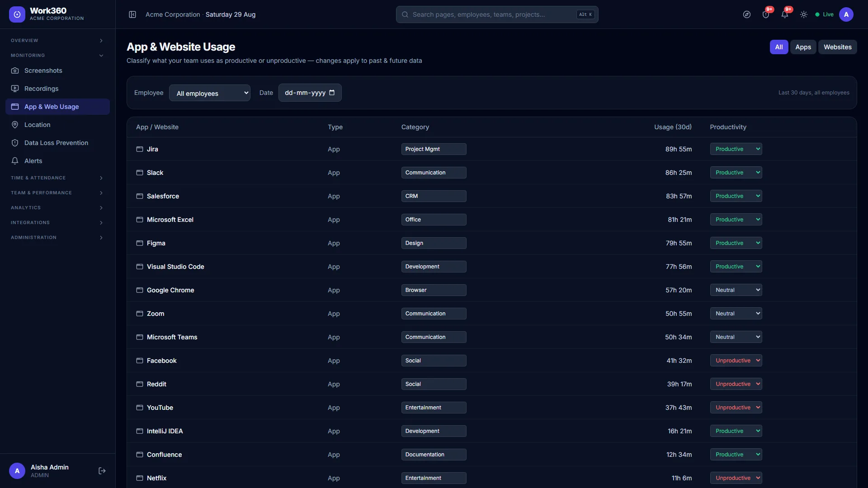
Task: Click the log out icon beside Aisha Admin
Action: (102, 471)
